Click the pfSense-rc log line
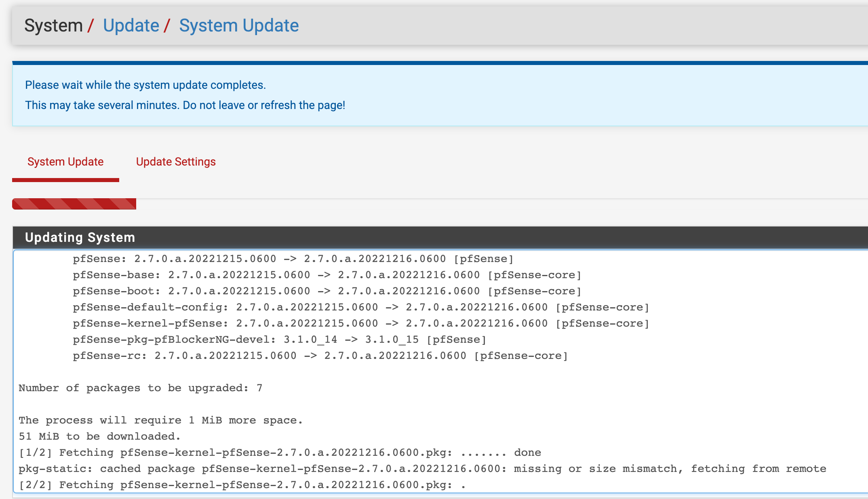Screen dimensions: 868x499 tap(320, 356)
